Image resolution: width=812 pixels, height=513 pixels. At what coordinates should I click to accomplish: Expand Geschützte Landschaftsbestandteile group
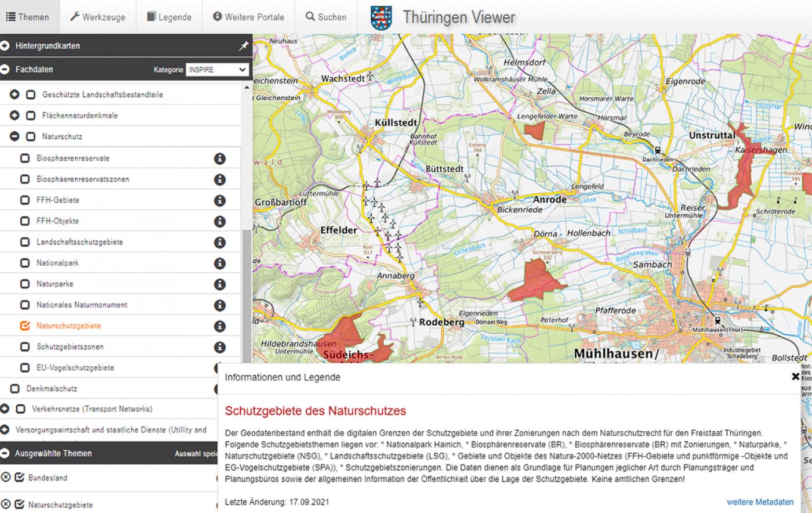click(14, 95)
